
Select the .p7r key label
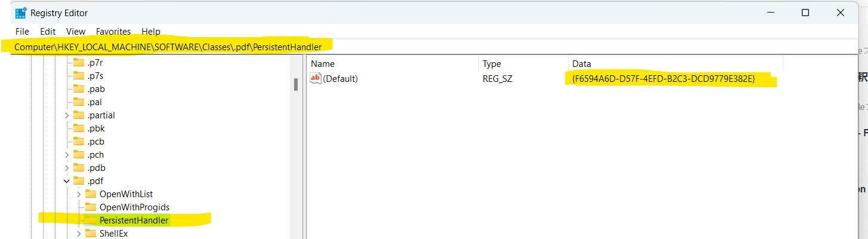pyautogui.click(x=95, y=63)
